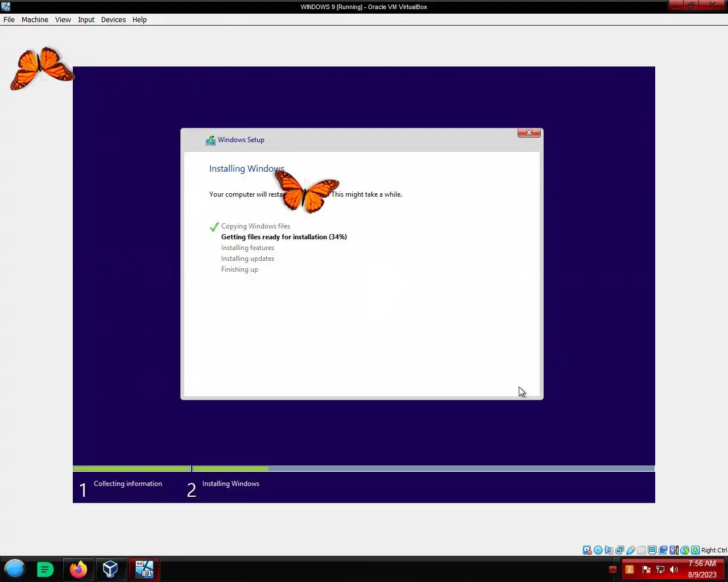This screenshot has width=728, height=582.
Task: Click the Installing Windows progress bar
Action: coord(424,469)
